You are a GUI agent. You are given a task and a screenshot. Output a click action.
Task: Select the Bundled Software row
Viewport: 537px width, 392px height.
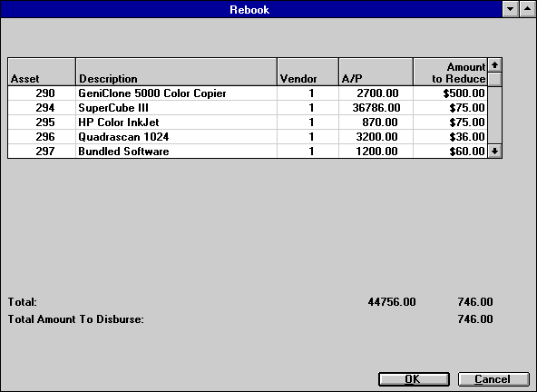[x=248, y=152]
